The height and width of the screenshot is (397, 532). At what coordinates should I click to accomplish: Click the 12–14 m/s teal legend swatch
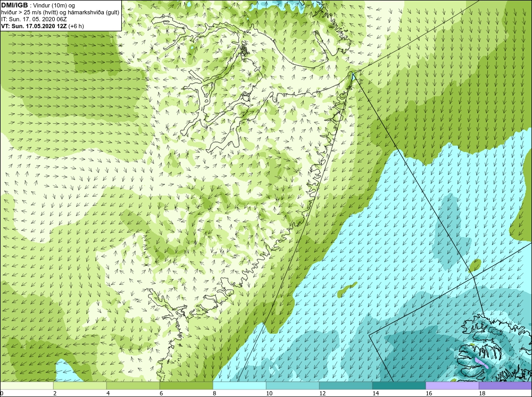click(x=346, y=385)
